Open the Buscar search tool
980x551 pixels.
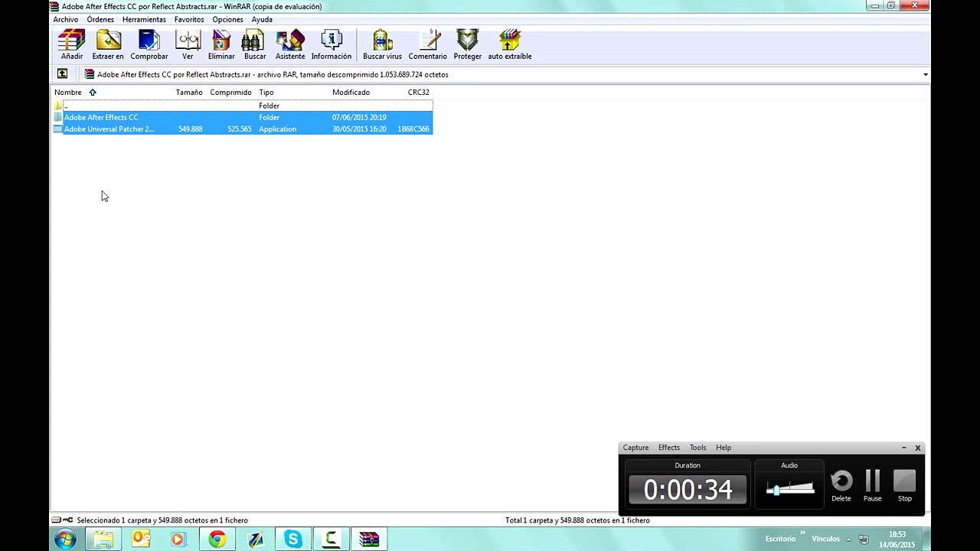tap(255, 45)
